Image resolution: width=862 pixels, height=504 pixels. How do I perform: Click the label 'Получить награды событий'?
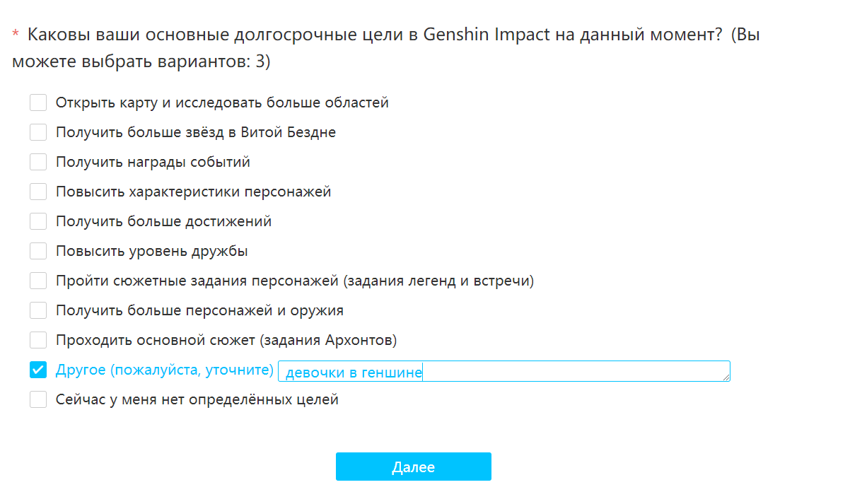click(153, 163)
